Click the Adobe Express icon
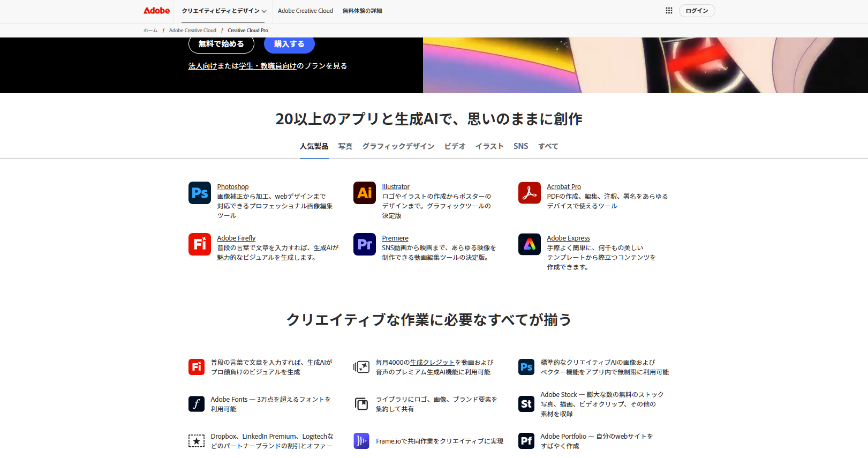 [530, 244]
